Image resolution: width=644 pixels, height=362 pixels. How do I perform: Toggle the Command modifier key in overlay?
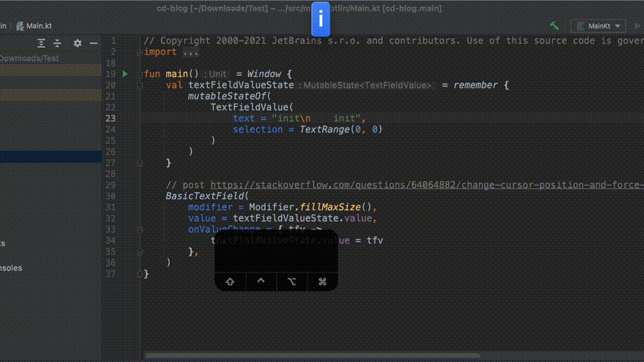coord(322,281)
